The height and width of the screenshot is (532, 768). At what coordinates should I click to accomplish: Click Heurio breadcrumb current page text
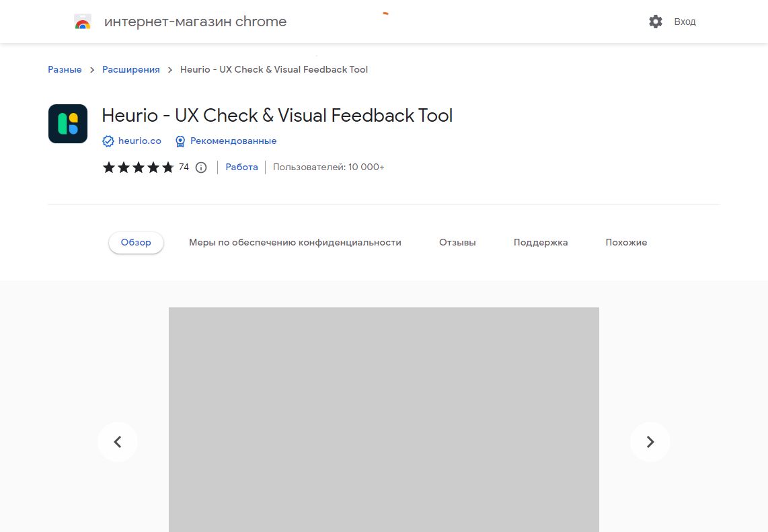click(274, 69)
